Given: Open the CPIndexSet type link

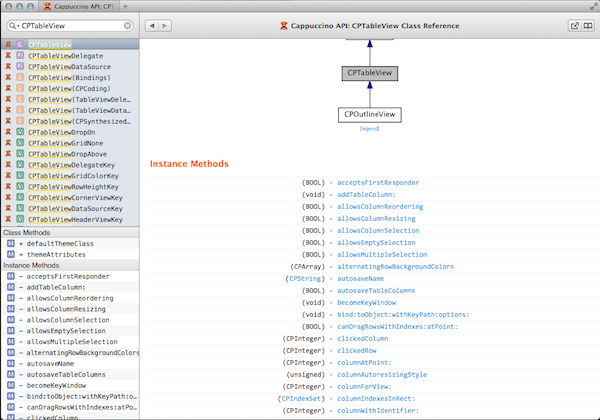Looking at the screenshot, I should pyautogui.click(x=301, y=399).
